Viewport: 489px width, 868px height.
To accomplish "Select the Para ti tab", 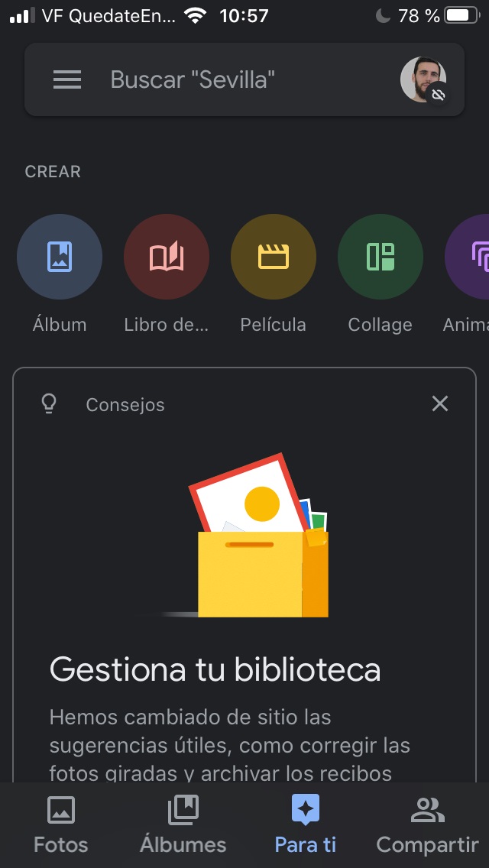I will pyautogui.click(x=306, y=825).
